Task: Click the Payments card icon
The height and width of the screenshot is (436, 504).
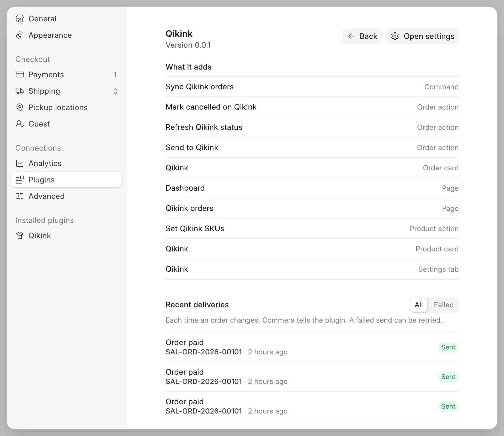Action: click(20, 74)
